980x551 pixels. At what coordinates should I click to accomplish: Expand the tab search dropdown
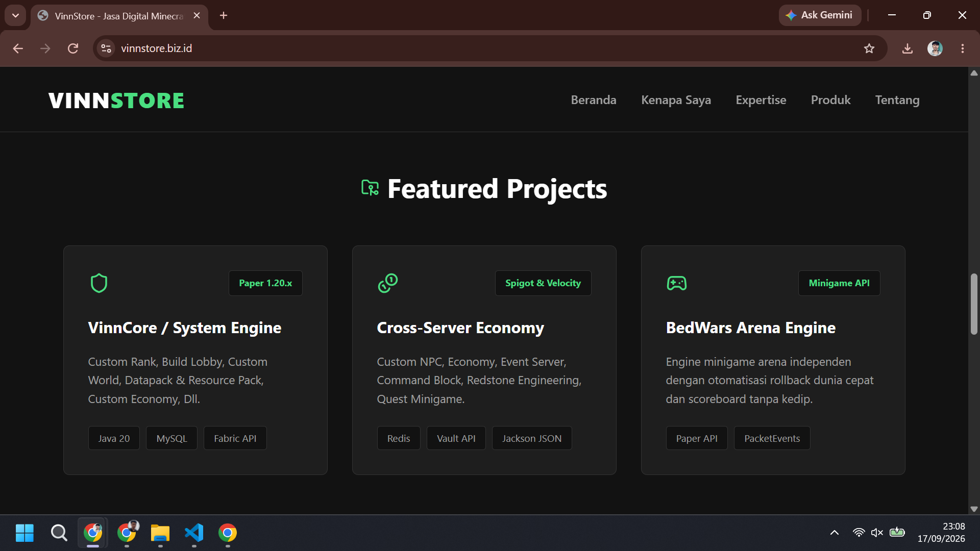click(15, 15)
